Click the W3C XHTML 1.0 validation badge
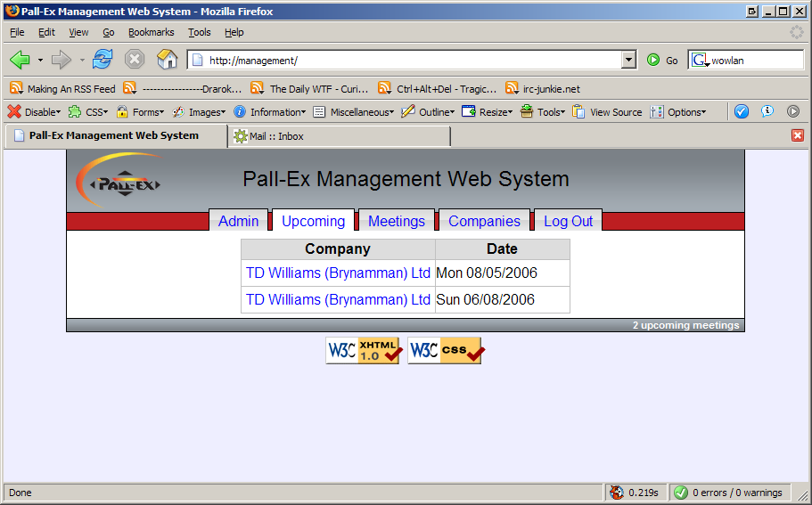The width and height of the screenshot is (812, 505). (x=363, y=351)
